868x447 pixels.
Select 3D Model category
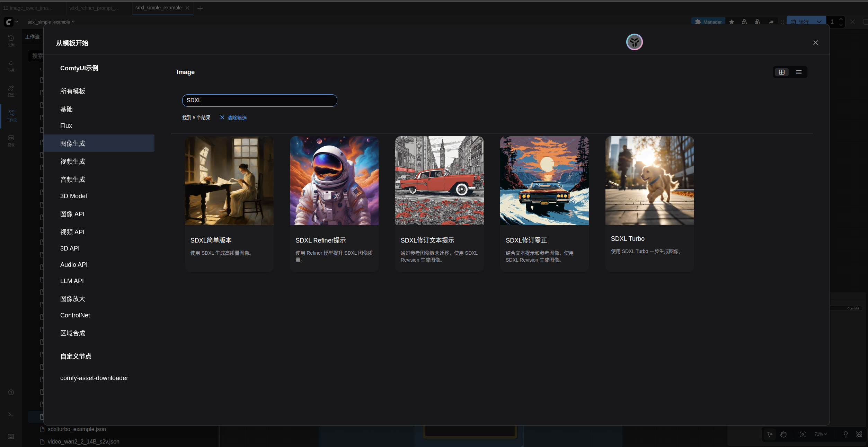click(x=99, y=196)
